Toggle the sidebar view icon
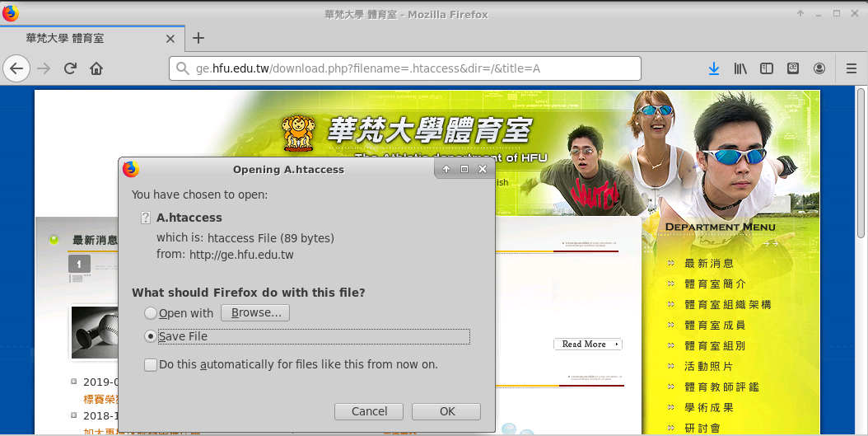The height and width of the screenshot is (436, 868). coord(767,68)
